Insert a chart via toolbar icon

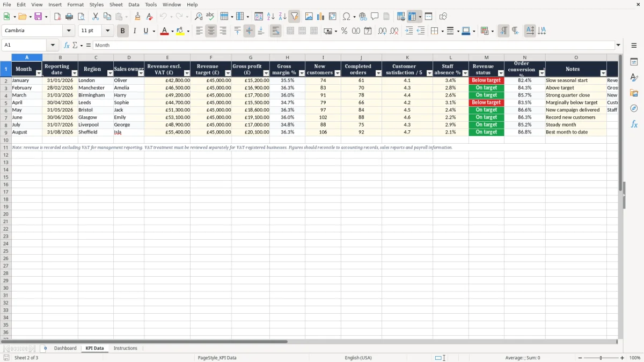(321, 17)
